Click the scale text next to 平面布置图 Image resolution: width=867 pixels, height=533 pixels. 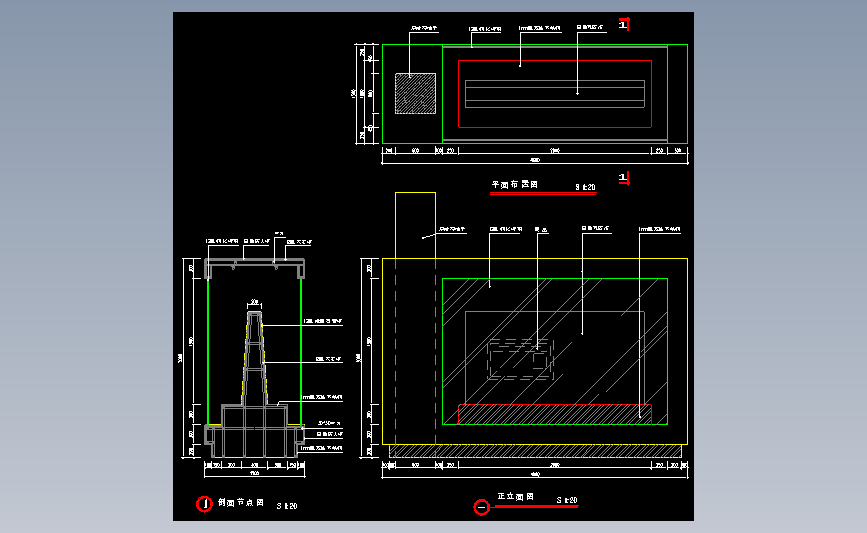[x=585, y=187]
